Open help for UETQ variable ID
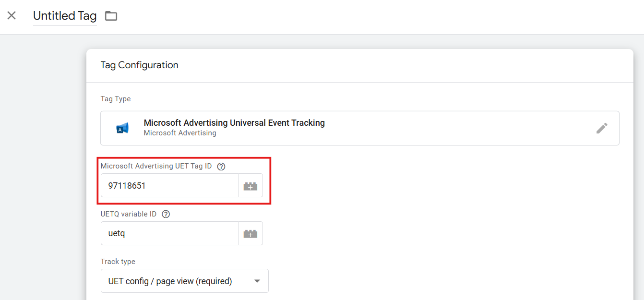 click(166, 214)
